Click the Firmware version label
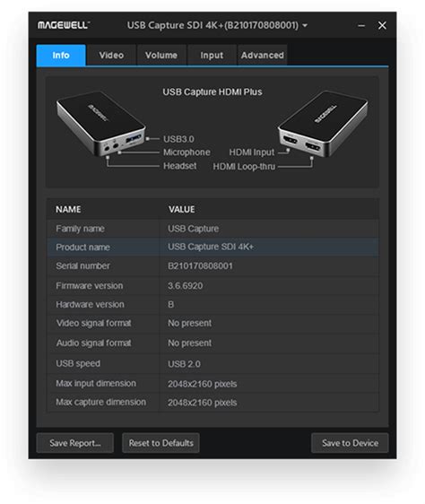Screen dimensions: 425x504 pos(89,285)
